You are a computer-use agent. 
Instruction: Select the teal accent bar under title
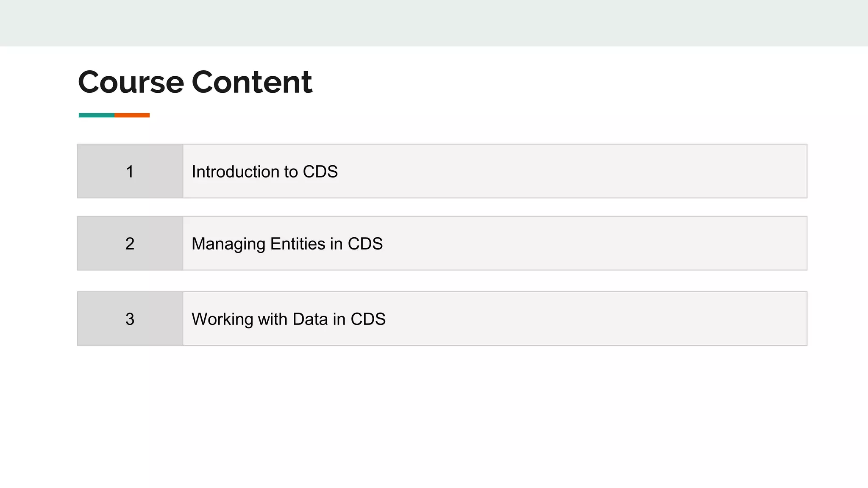[x=96, y=115]
